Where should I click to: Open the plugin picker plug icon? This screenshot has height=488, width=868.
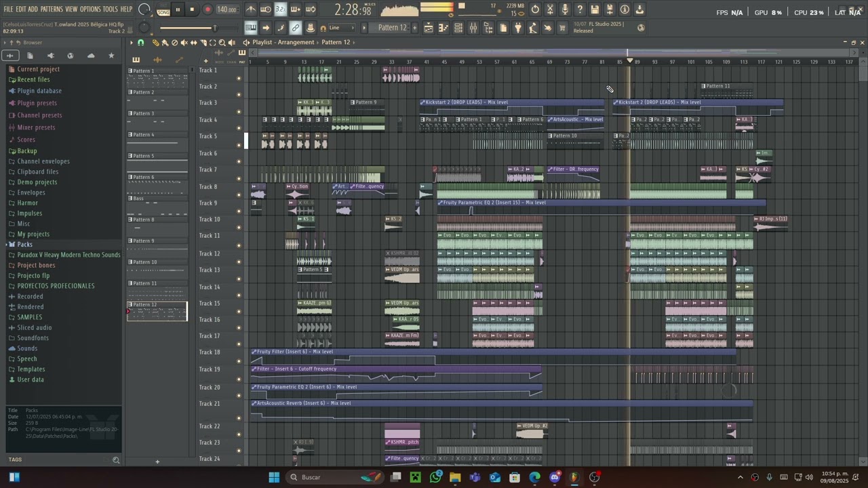pyautogui.click(x=518, y=28)
